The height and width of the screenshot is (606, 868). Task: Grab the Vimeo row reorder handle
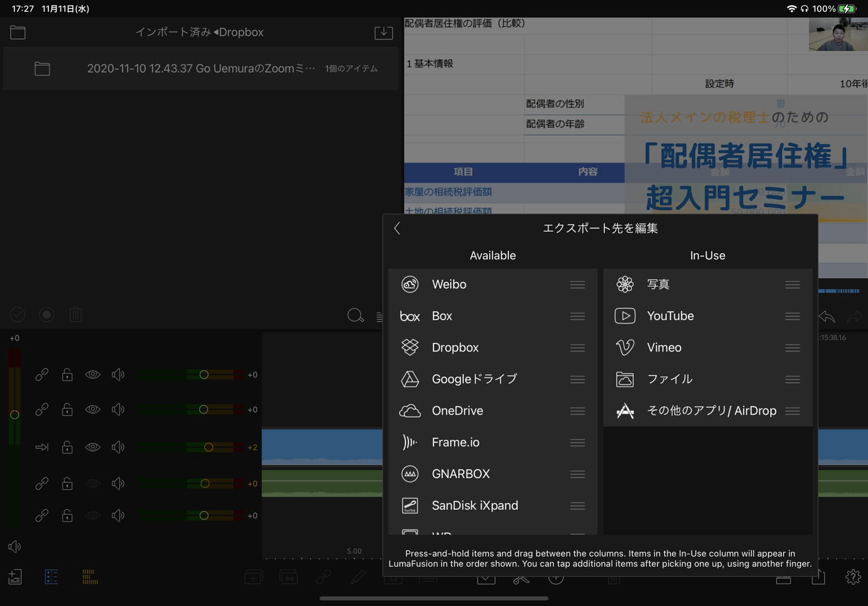click(792, 348)
